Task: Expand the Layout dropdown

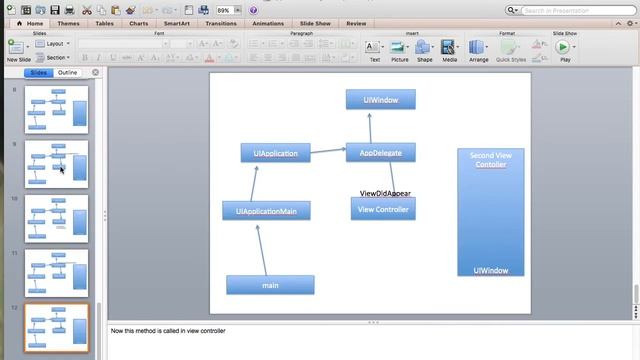Action: [x=52, y=44]
